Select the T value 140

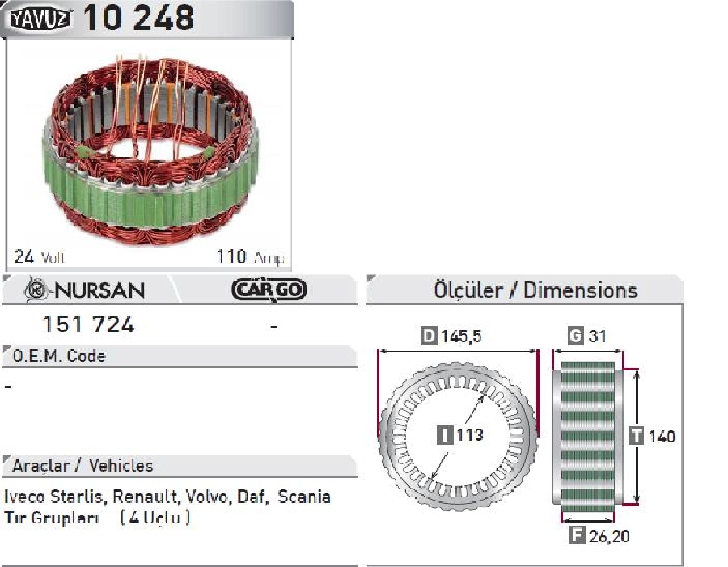(x=662, y=437)
